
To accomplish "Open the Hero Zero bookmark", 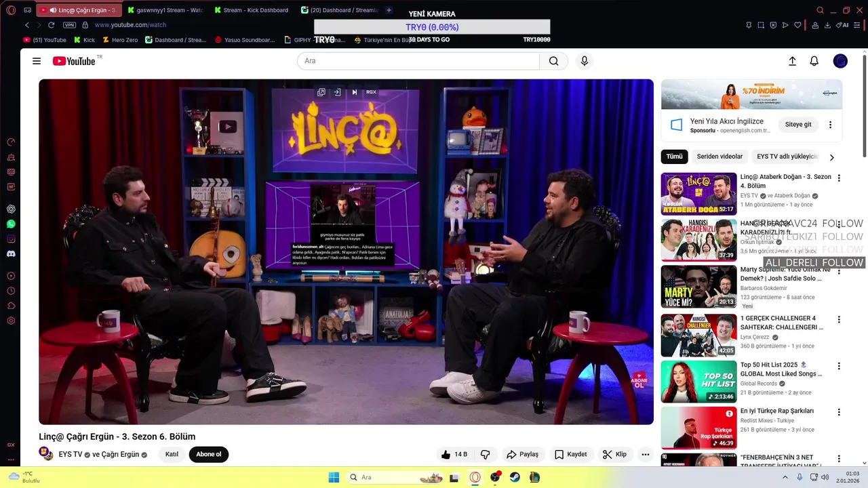I will click(120, 40).
